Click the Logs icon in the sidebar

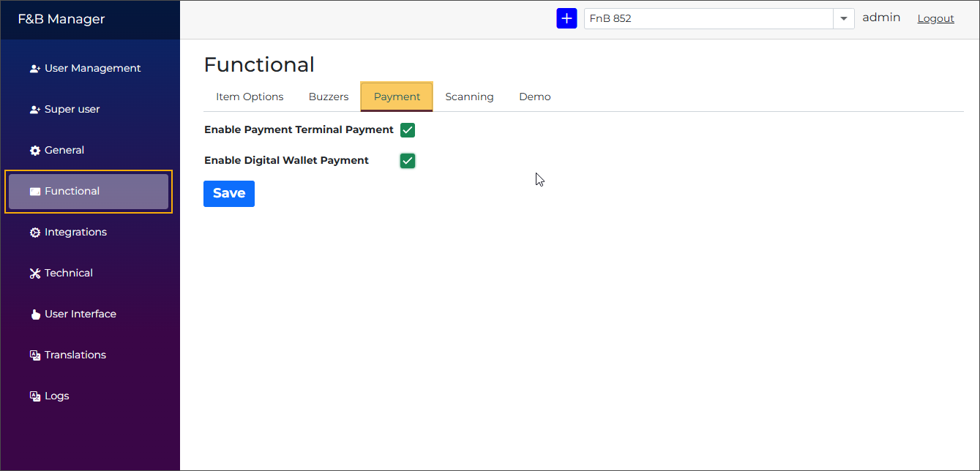click(x=34, y=396)
